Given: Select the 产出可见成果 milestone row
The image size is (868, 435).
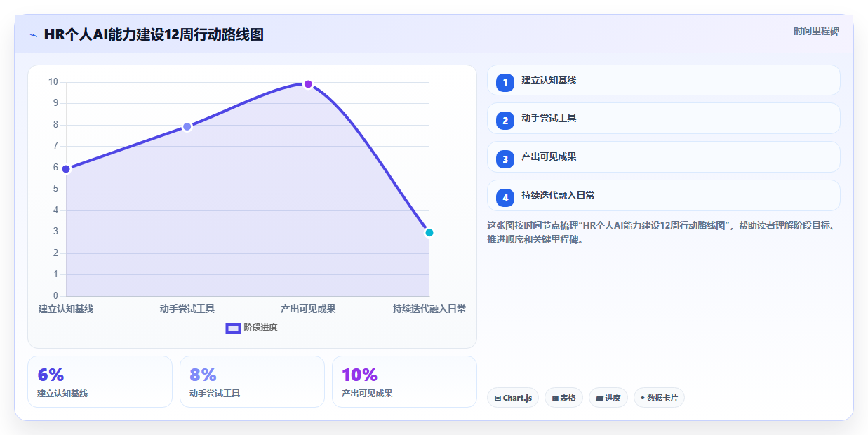Looking at the screenshot, I should tap(663, 156).
